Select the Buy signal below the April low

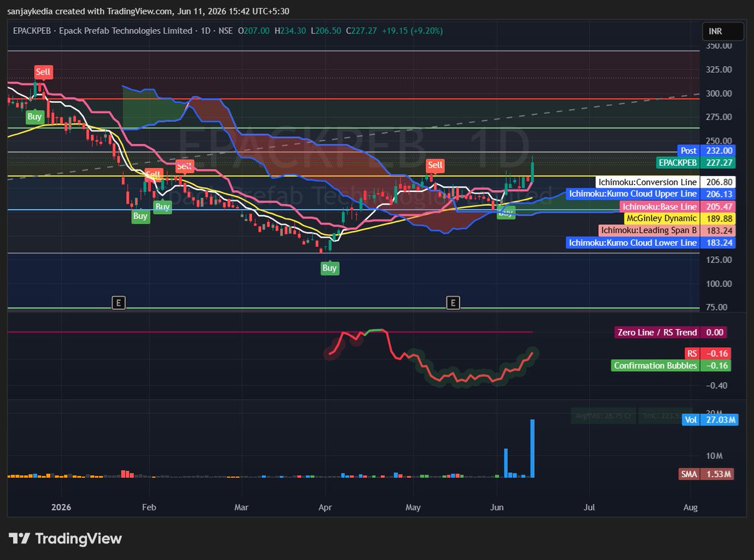pyautogui.click(x=329, y=268)
